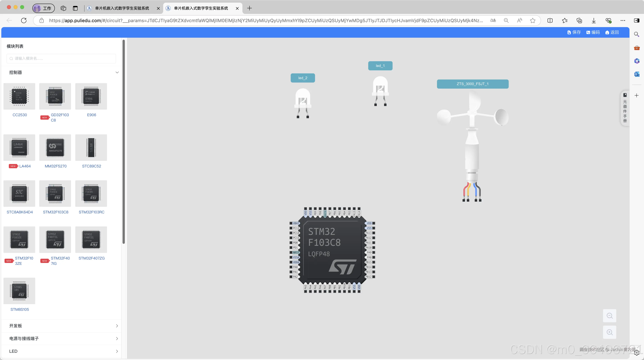The width and height of the screenshot is (644, 360).
Task: Expand the 电源与接线端子 category
Action: 117,339
